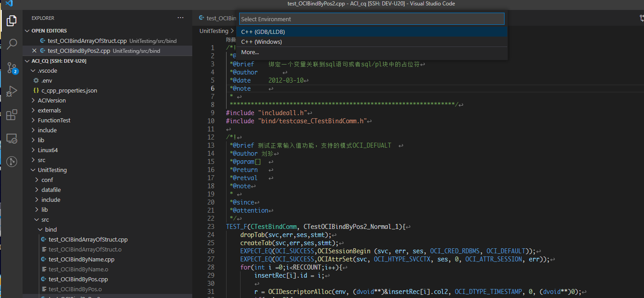Click "includeall.h" include string
Viewport: 644px width, 298px height.
(x=283, y=113)
